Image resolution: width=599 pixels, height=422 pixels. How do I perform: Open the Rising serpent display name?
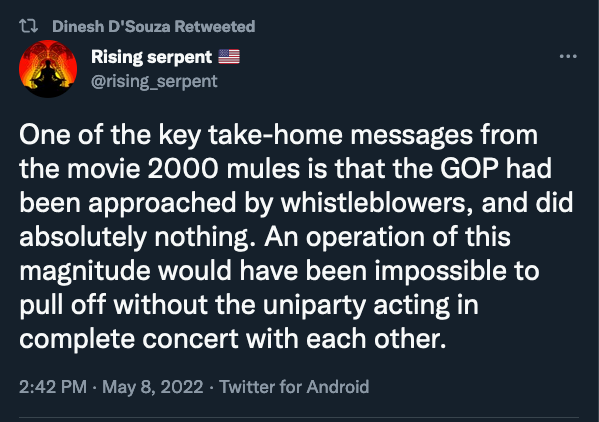(x=151, y=57)
